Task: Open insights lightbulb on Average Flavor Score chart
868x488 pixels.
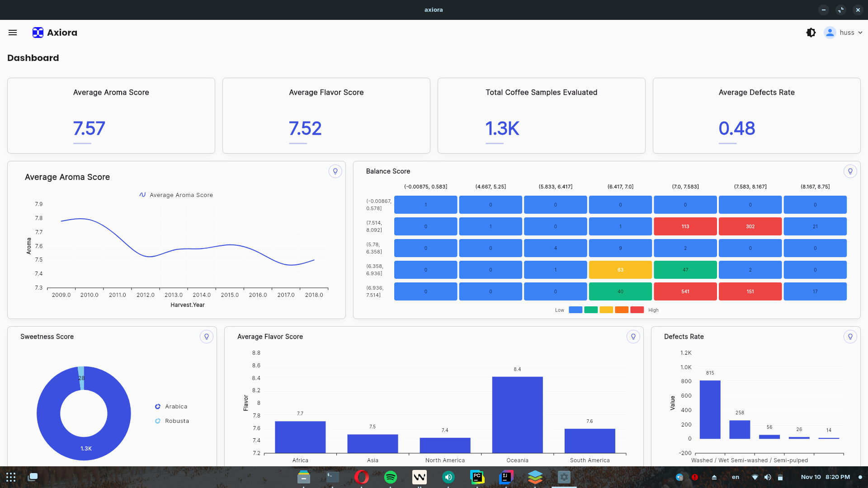Action: [x=634, y=336]
